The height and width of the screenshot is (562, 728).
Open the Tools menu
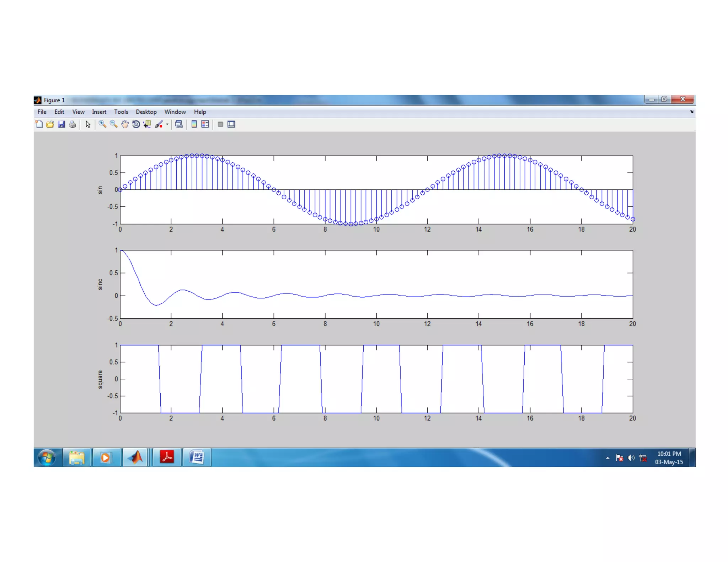point(121,112)
